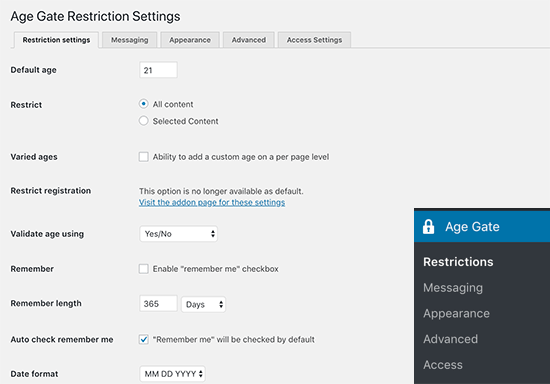Select the Restriction settings tab
This screenshot has height=384, width=550.
(x=56, y=40)
